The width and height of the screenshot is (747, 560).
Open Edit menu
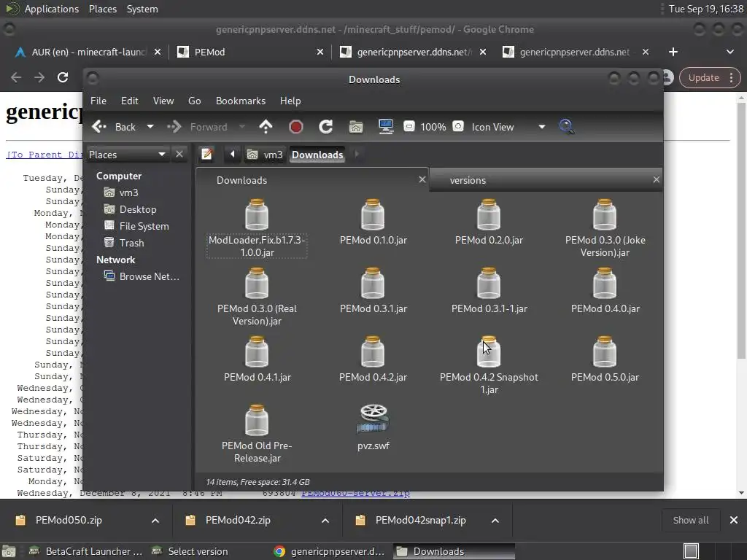130,101
